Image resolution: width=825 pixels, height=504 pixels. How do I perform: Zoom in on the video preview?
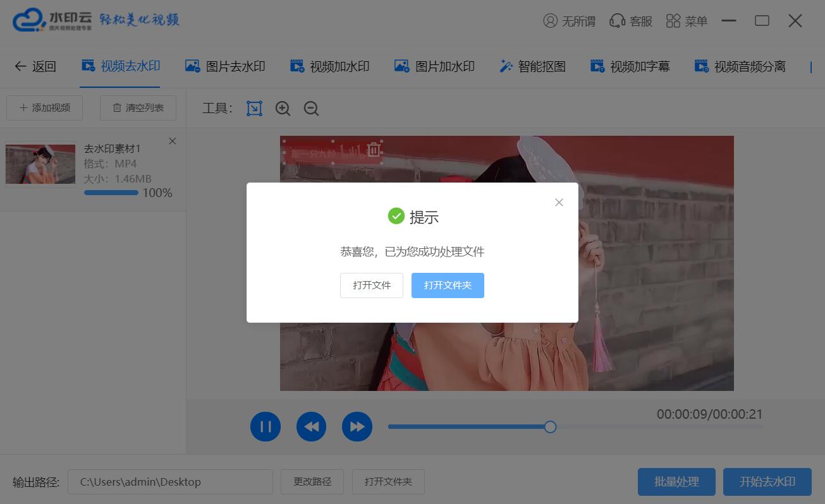[x=282, y=108]
